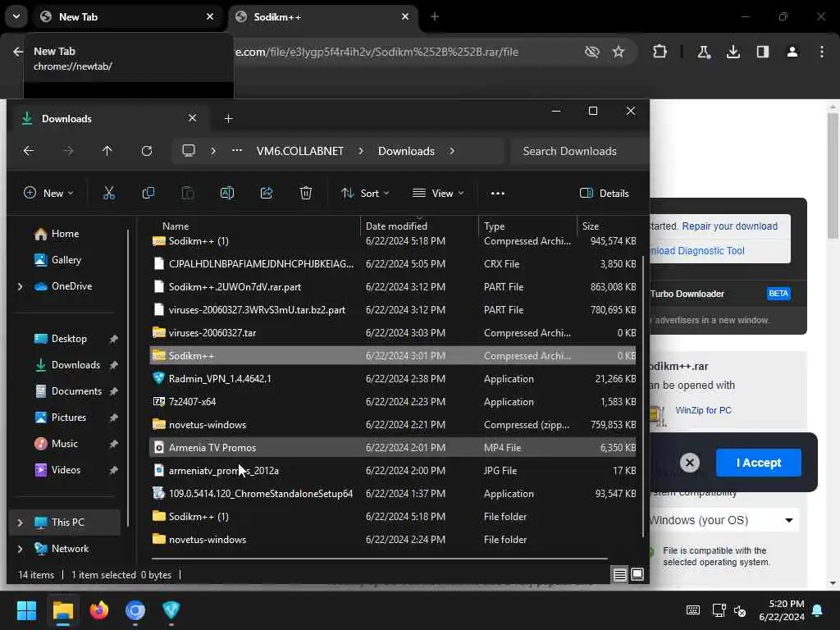The width and height of the screenshot is (840, 630).
Task: Cut the selected file in Explorer
Action: tap(109, 193)
